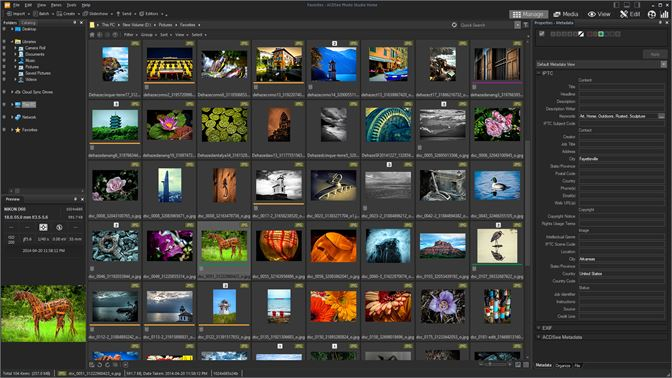The width and height of the screenshot is (672, 378).
Task: Switch to the Catalog pane tab
Action: point(28,23)
